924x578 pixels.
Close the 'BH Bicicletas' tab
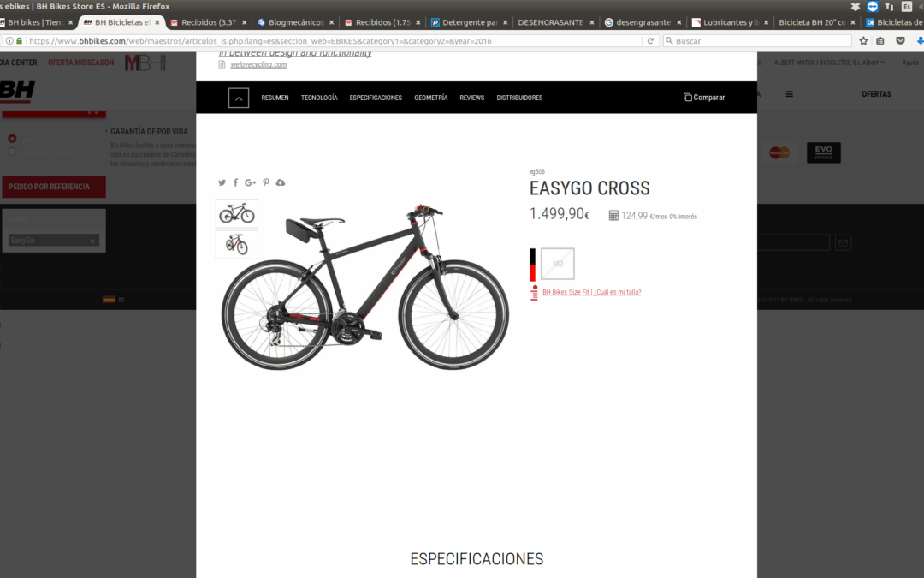pos(157,22)
